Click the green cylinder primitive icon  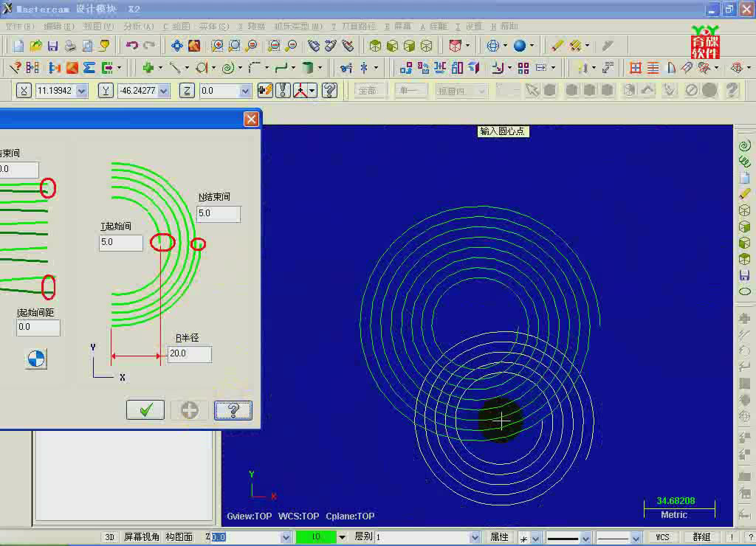(307, 68)
